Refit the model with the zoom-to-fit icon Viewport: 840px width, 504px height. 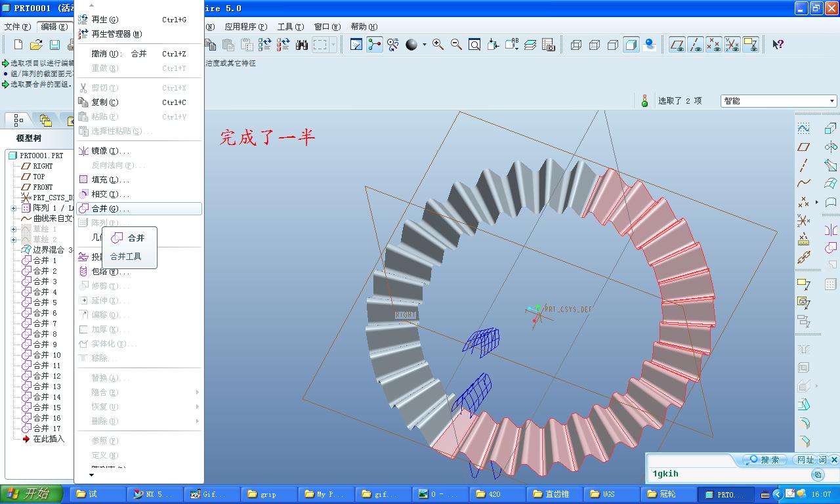point(474,45)
